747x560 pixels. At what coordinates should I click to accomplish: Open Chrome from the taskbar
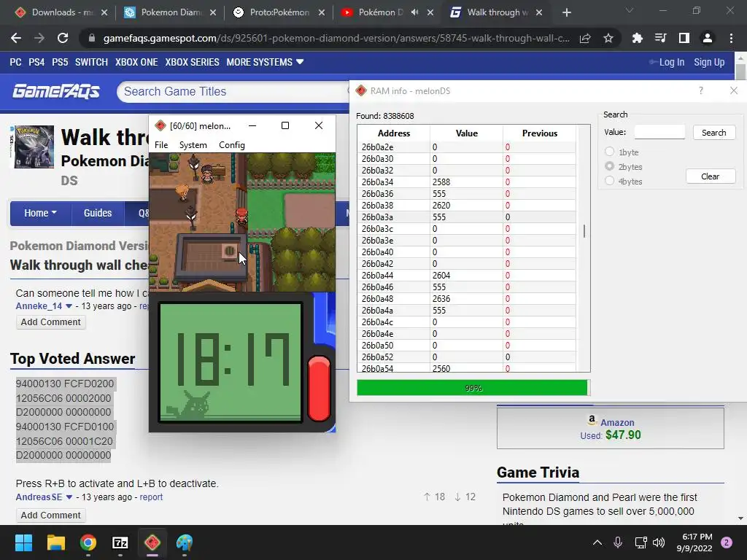click(x=88, y=542)
